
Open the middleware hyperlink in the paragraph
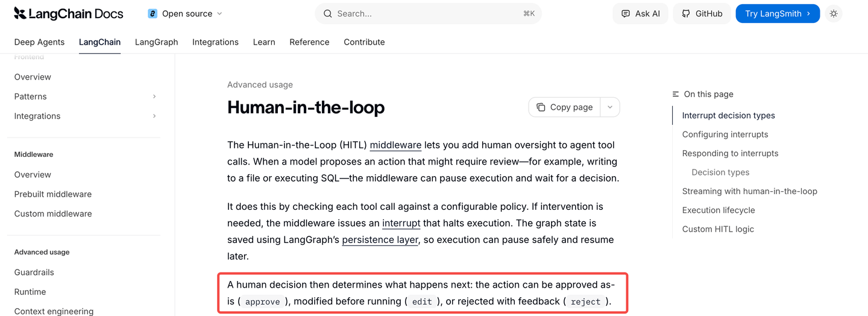(395, 145)
